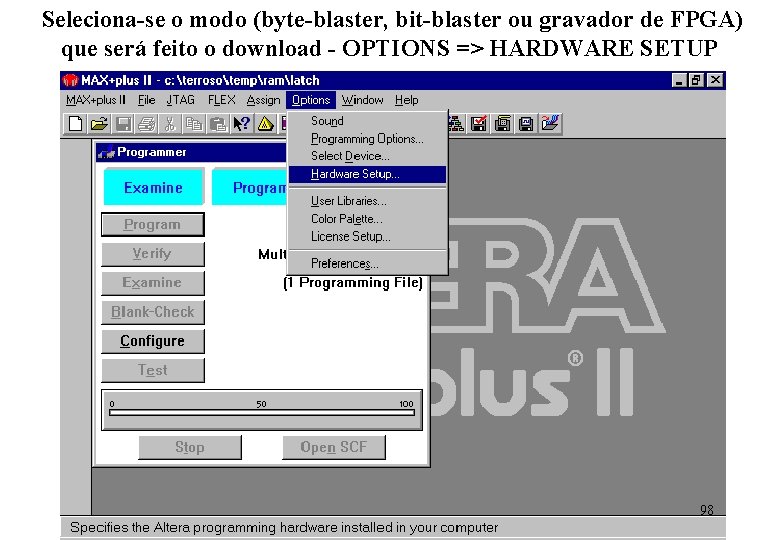
Task: Close the Options menu via its header
Action: tap(311, 100)
